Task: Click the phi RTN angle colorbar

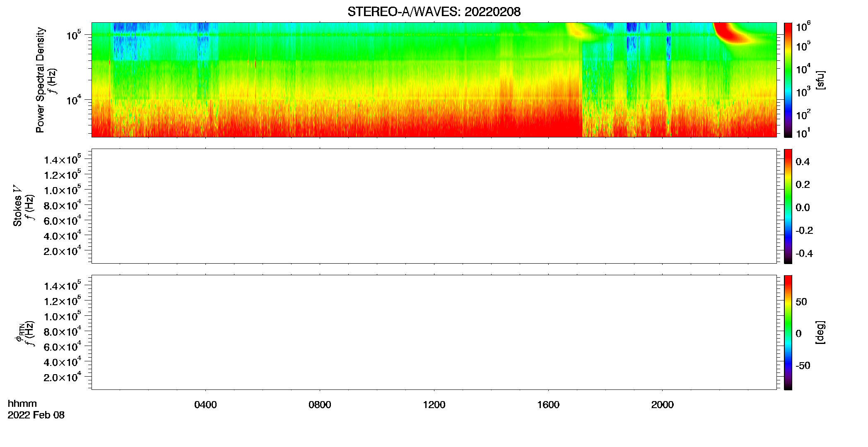Action: tap(788, 332)
